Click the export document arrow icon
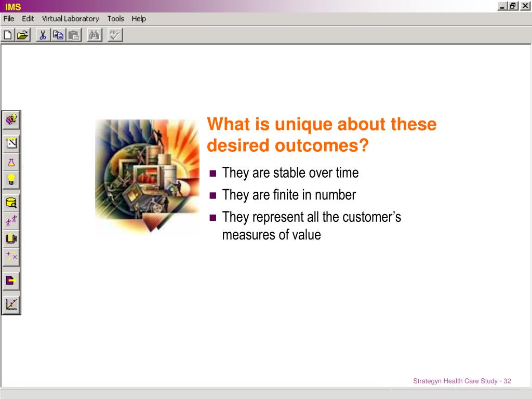 click(11, 281)
